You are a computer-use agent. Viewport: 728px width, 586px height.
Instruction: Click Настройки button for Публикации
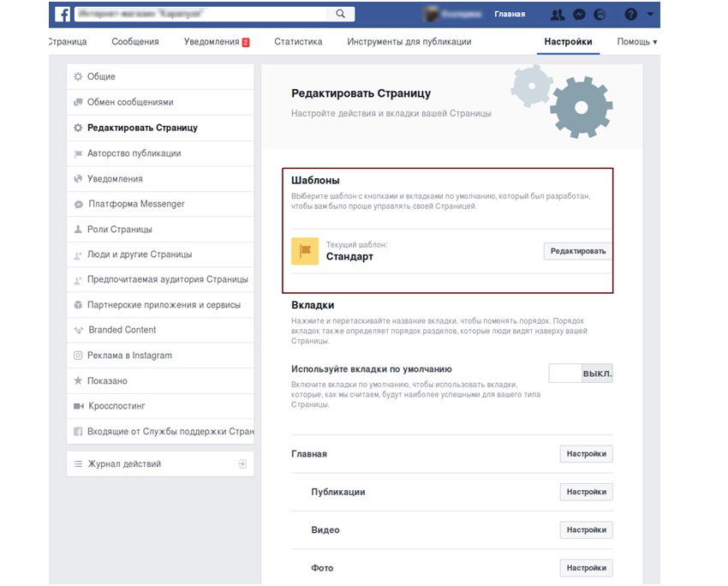point(586,492)
